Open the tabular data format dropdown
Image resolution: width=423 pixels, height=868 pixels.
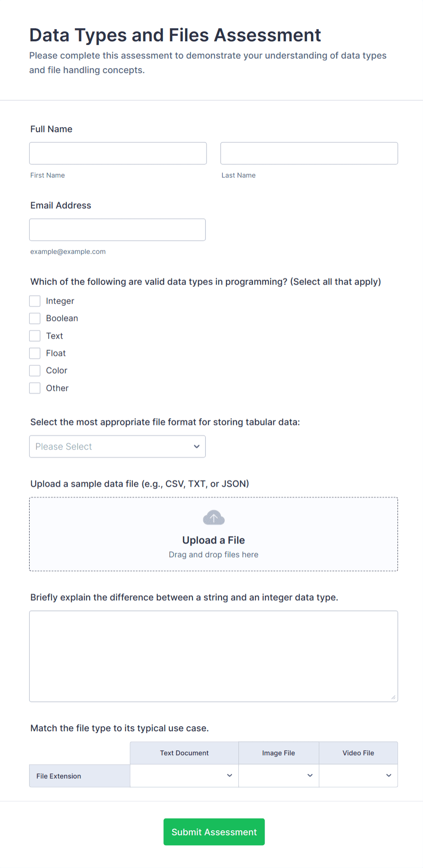coord(117,446)
